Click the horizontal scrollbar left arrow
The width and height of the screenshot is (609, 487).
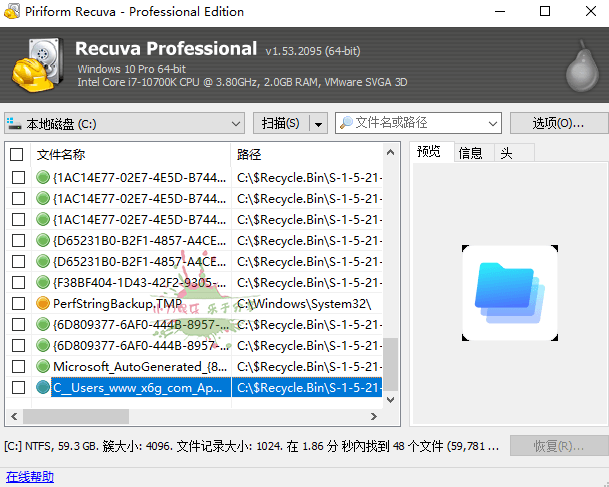[x=14, y=417]
